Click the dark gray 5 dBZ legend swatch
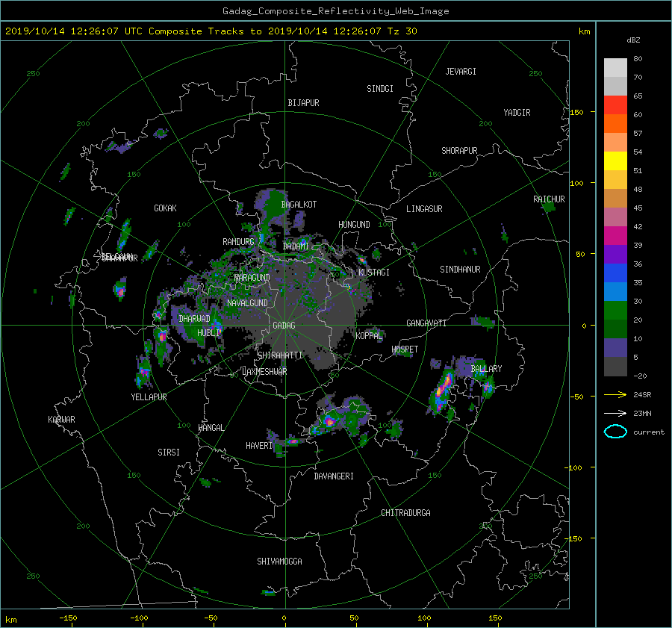672x628 pixels. (x=615, y=366)
